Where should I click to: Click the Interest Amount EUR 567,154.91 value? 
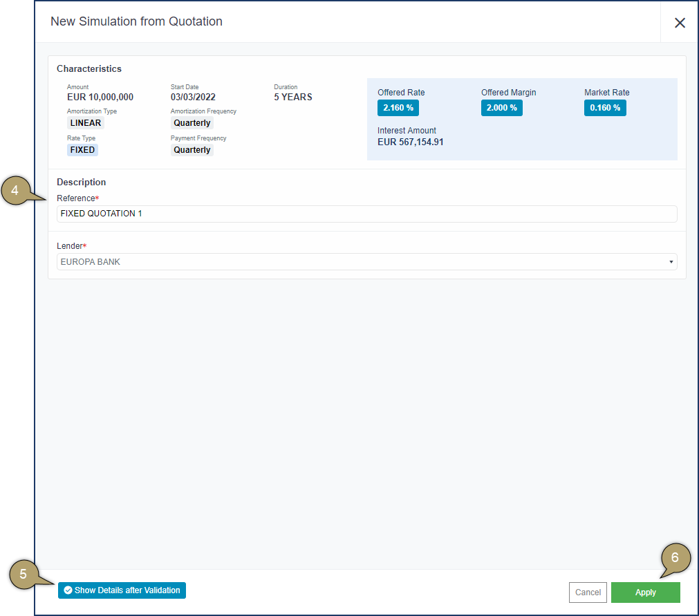(x=411, y=142)
